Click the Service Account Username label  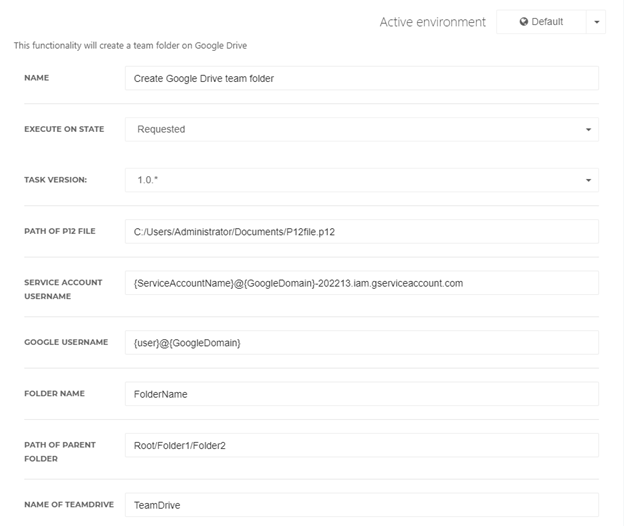[63, 289]
